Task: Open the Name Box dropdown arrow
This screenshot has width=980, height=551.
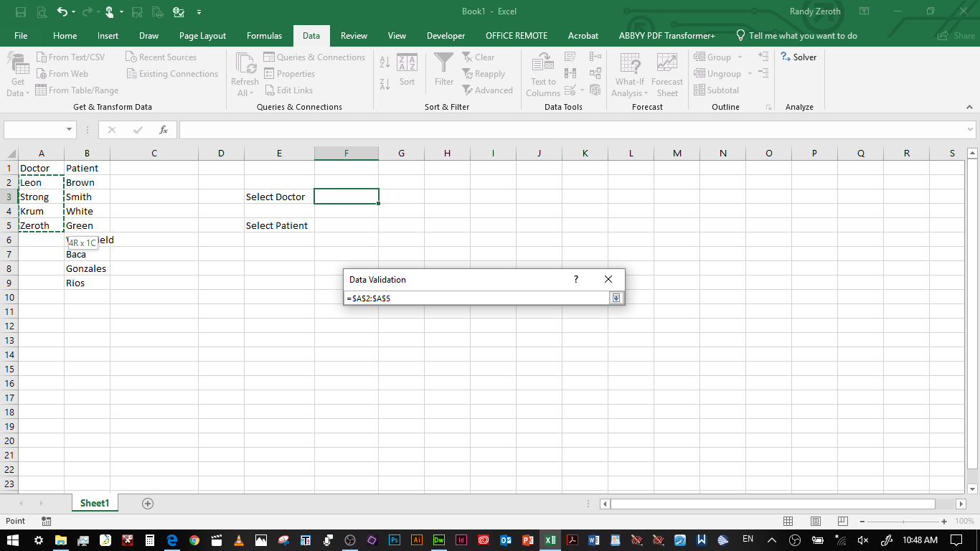Action: (x=70, y=130)
